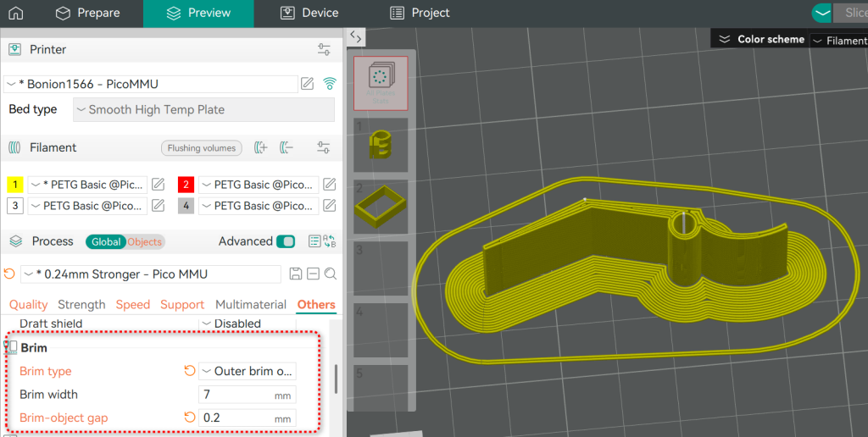Click the Brim width input field
The width and height of the screenshot is (868, 437).
[247, 395]
